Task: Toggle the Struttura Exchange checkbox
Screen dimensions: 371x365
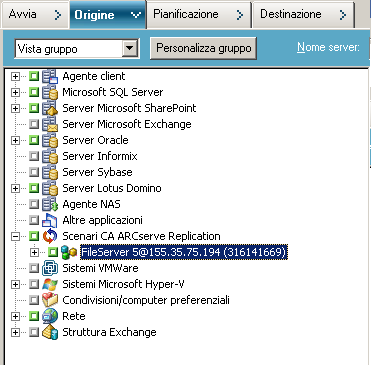Action: pyautogui.click(x=34, y=332)
